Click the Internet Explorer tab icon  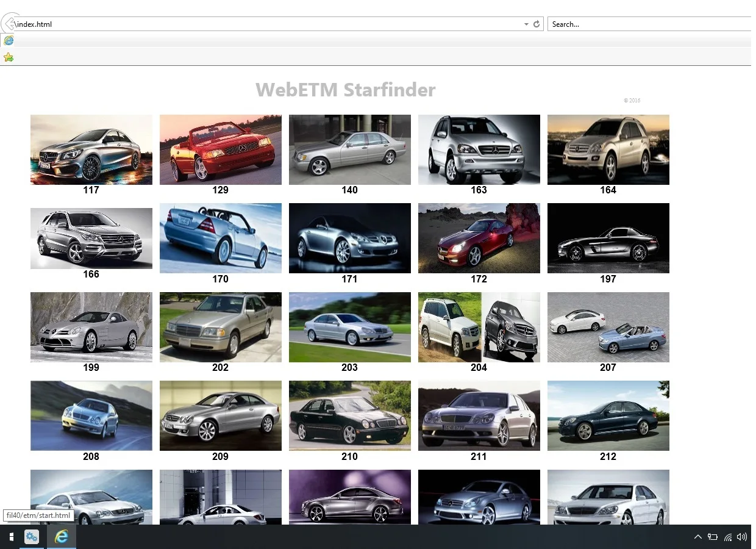pyautogui.click(x=9, y=40)
